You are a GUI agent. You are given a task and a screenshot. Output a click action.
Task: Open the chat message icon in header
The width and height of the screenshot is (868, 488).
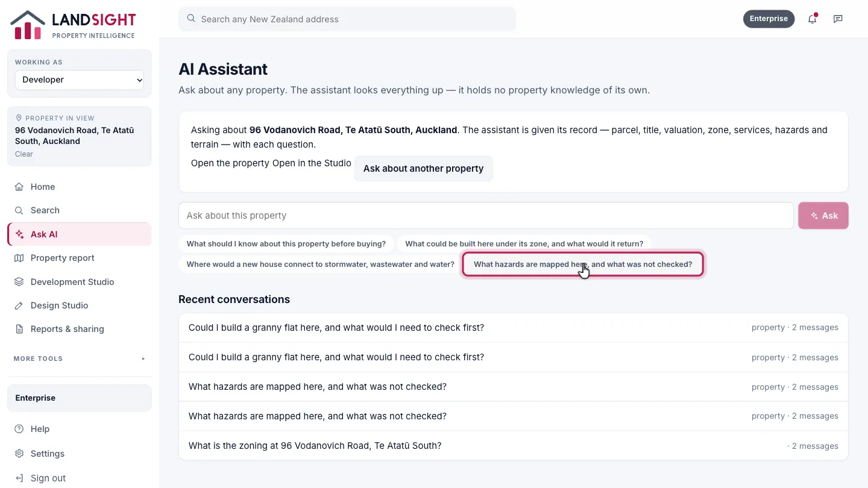click(838, 19)
